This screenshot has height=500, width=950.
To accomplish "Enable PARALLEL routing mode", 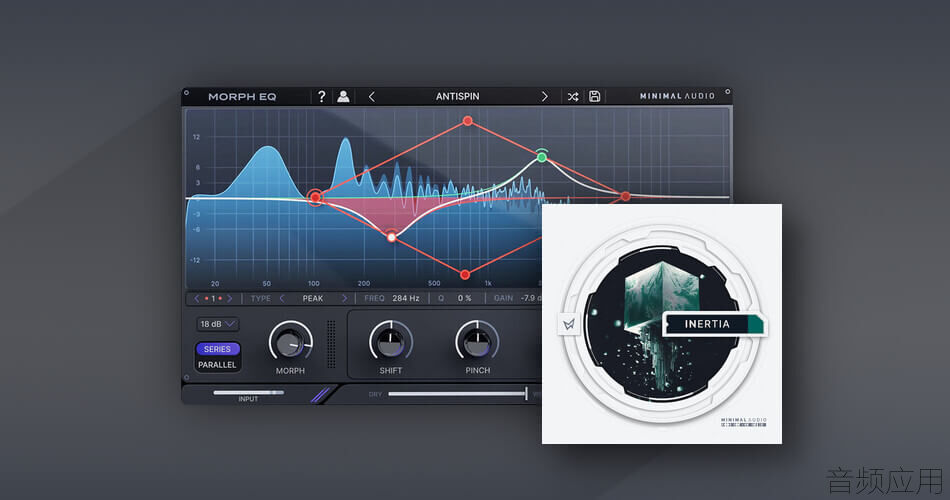I will click(217, 365).
